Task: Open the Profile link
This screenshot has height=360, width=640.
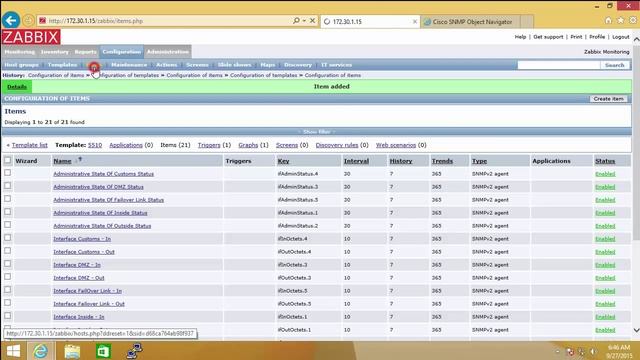Action: (597, 37)
